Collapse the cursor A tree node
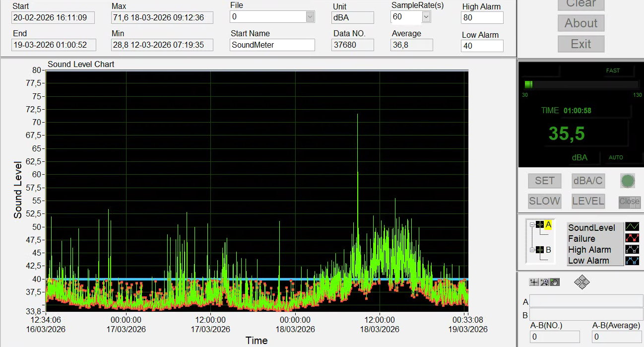This screenshot has width=644, height=347. point(532,224)
